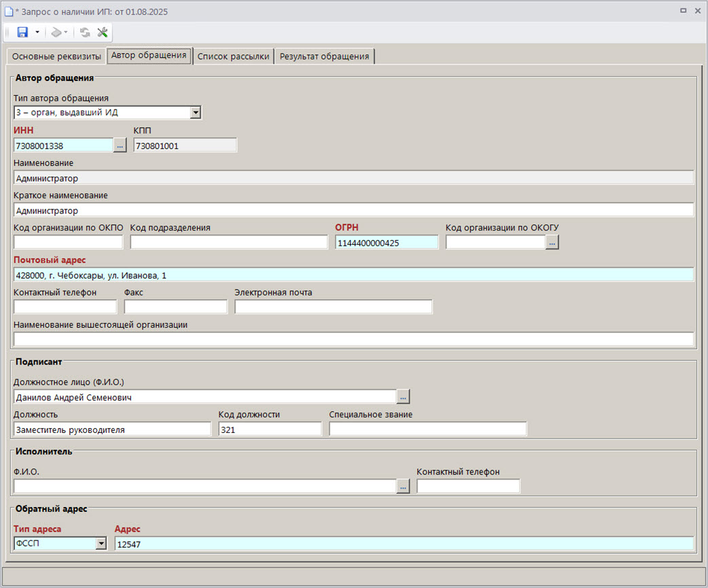
Task: Expand Тип адреса dropdown showing ФССП
Action: 101,543
